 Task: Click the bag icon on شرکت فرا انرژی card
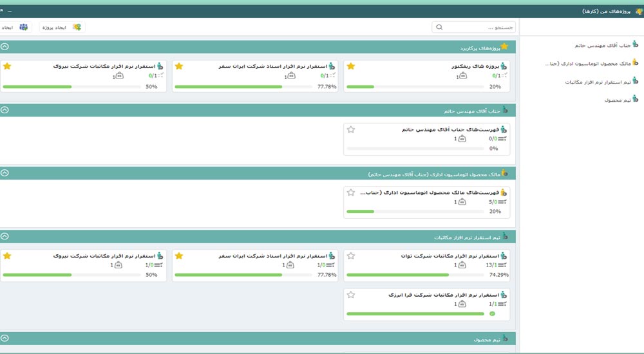pos(462,304)
